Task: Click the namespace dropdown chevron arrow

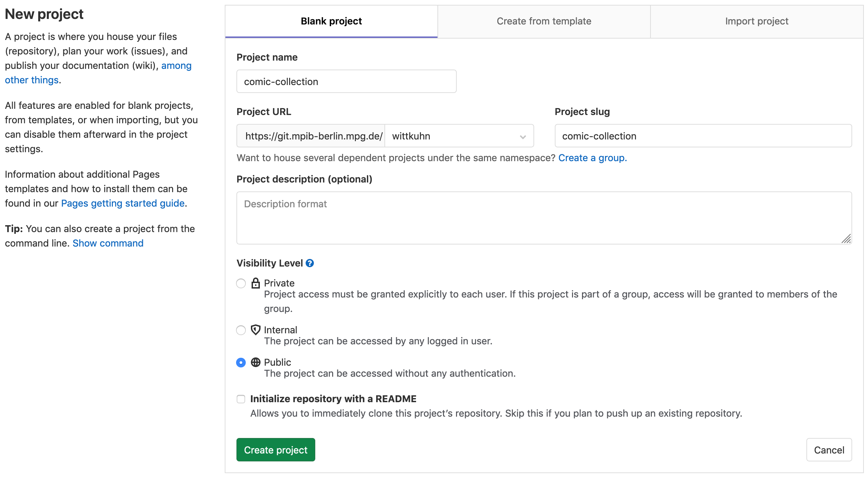Action: 523,137
